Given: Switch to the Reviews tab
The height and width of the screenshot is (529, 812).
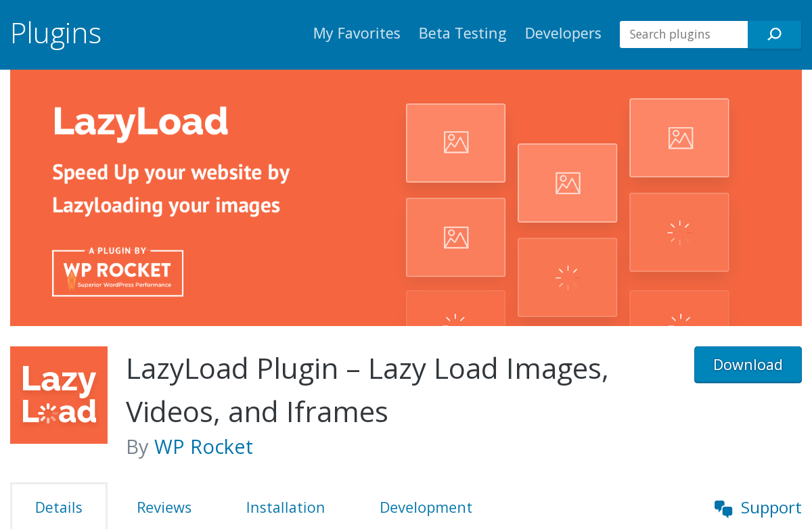Looking at the screenshot, I should click(x=164, y=507).
